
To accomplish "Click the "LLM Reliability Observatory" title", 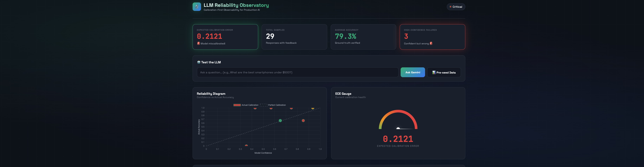I will 236,5.
